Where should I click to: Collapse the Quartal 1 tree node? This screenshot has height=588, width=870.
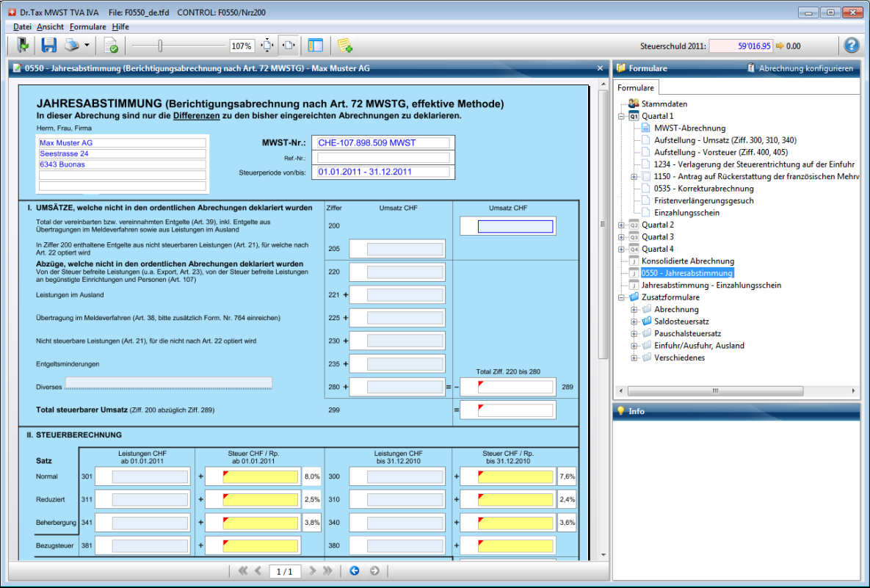[x=621, y=117]
